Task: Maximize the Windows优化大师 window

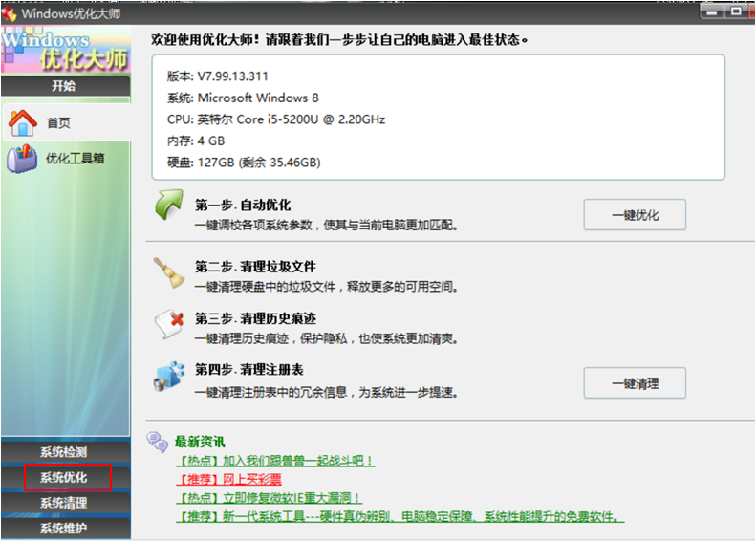Action: click(x=736, y=11)
